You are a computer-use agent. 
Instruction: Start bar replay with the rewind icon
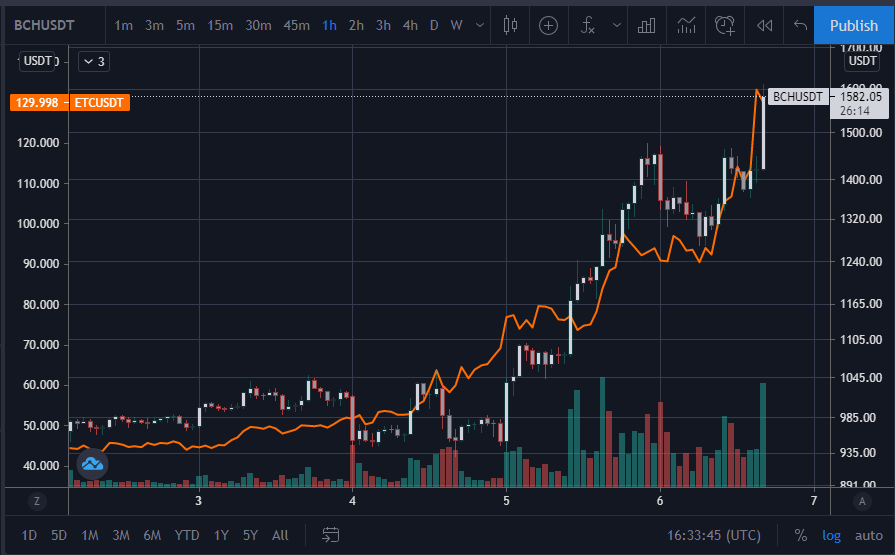click(764, 25)
